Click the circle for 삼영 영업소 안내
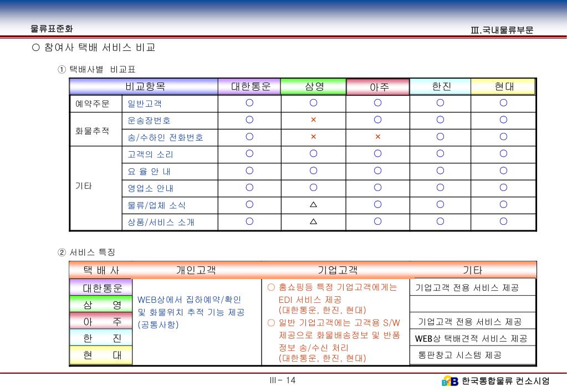The height and width of the screenshot is (392, 567). (314, 188)
